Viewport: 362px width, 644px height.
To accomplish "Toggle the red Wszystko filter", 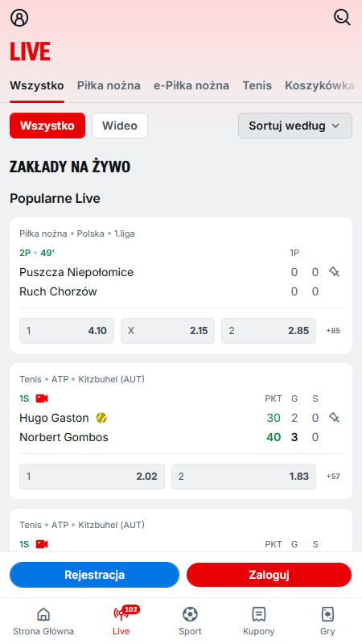I will click(47, 126).
